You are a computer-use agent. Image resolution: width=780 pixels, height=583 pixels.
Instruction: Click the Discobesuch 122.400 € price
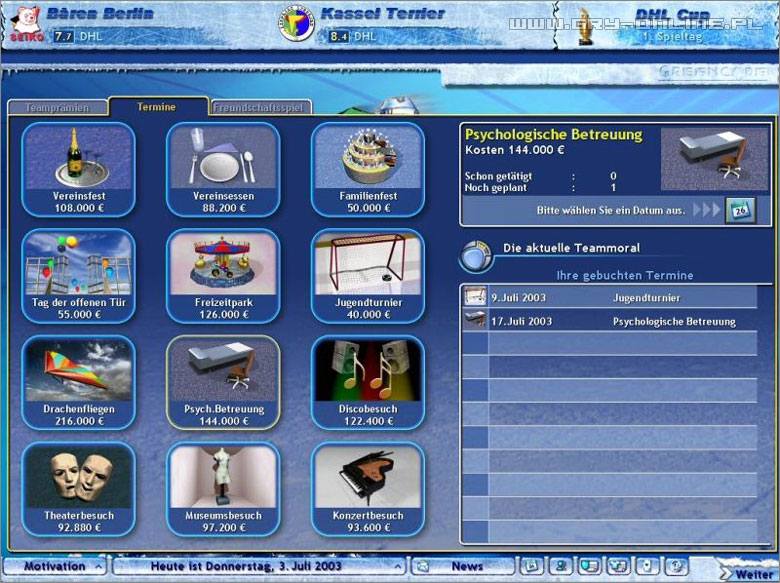tap(368, 421)
